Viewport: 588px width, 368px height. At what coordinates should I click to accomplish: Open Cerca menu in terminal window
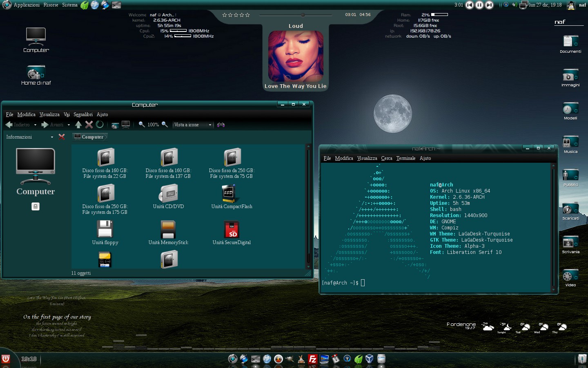[x=387, y=158]
